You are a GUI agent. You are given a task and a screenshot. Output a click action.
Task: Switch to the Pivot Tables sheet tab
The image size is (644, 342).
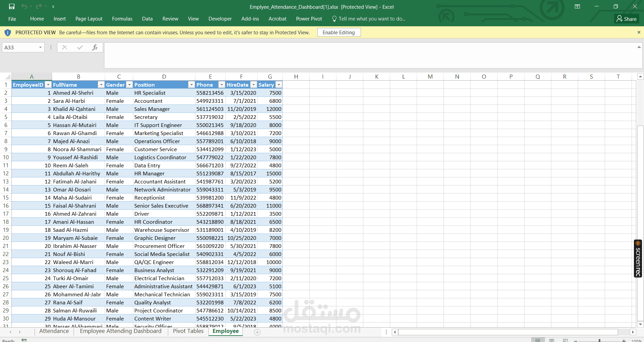coord(188,331)
